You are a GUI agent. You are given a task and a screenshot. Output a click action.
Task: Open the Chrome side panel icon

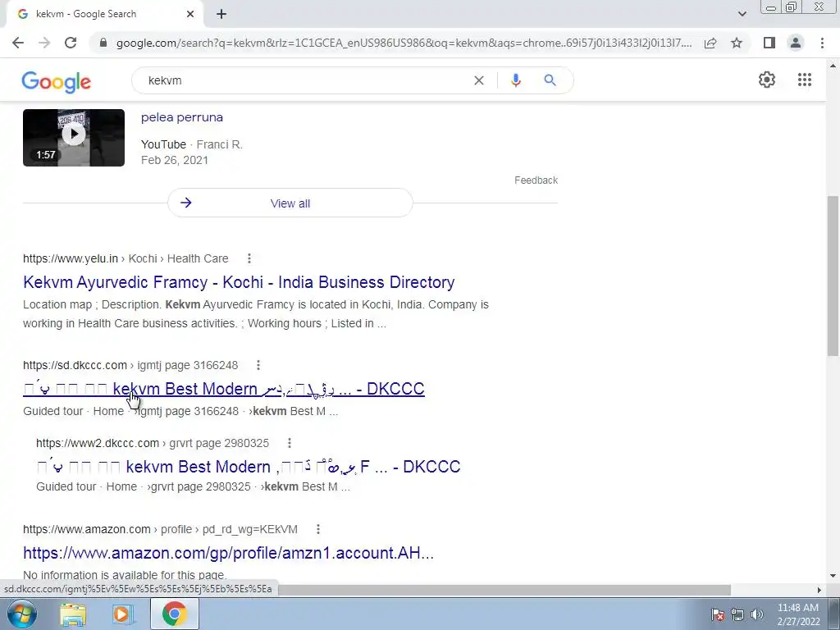point(769,43)
